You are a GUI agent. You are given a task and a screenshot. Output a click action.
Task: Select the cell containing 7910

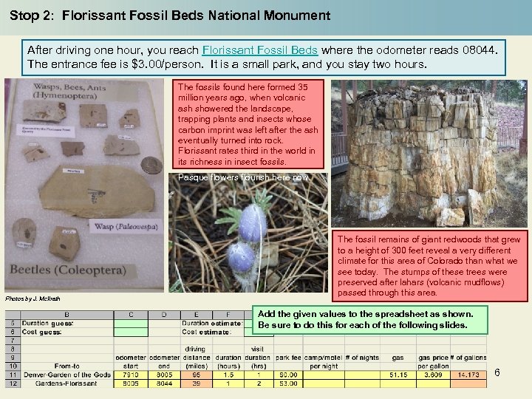pyautogui.click(x=131, y=375)
